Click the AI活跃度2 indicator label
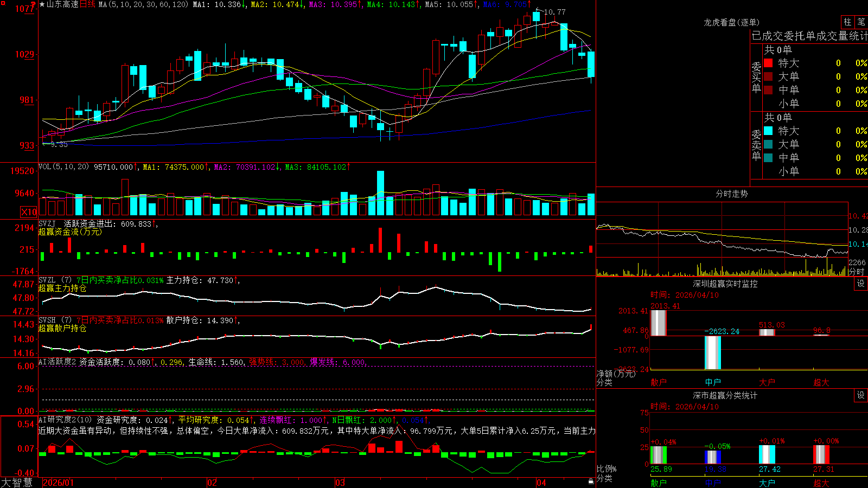 click(58, 362)
